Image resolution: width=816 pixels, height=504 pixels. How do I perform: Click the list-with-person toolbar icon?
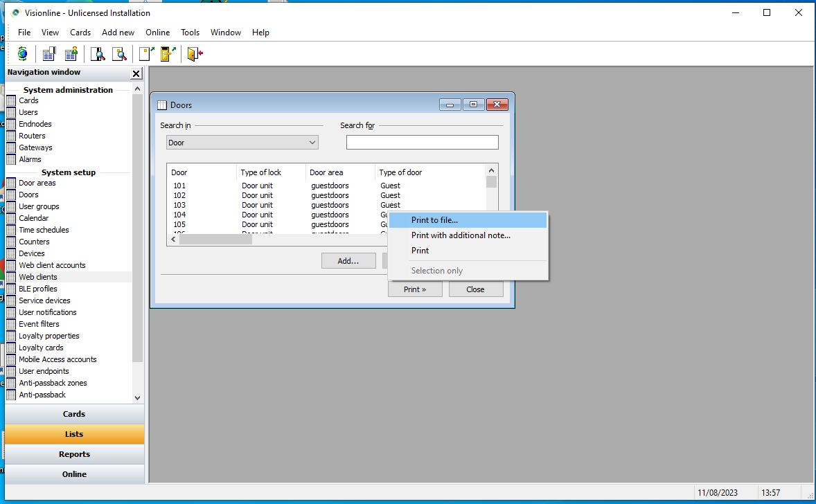[x=71, y=54]
